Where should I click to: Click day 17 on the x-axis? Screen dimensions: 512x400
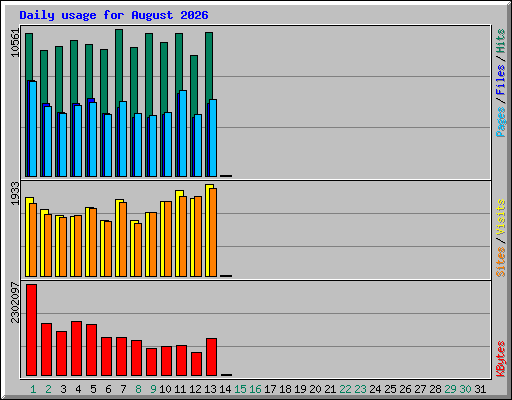click(x=270, y=389)
